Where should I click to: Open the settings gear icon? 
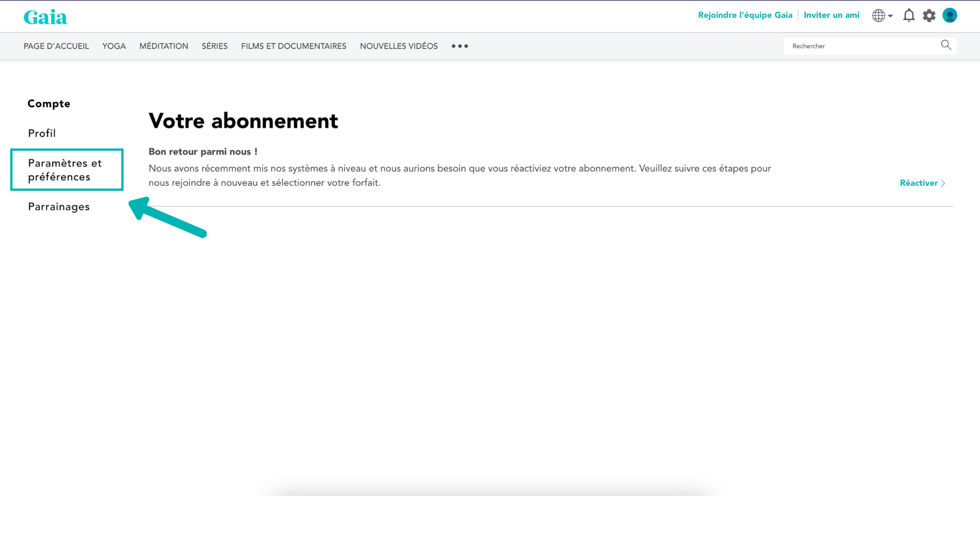[x=929, y=15]
